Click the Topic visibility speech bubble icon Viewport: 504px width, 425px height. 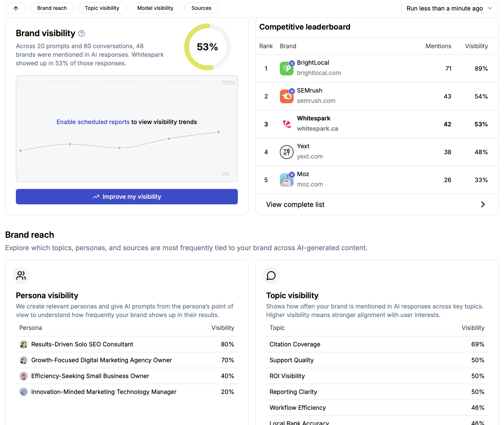click(x=271, y=275)
